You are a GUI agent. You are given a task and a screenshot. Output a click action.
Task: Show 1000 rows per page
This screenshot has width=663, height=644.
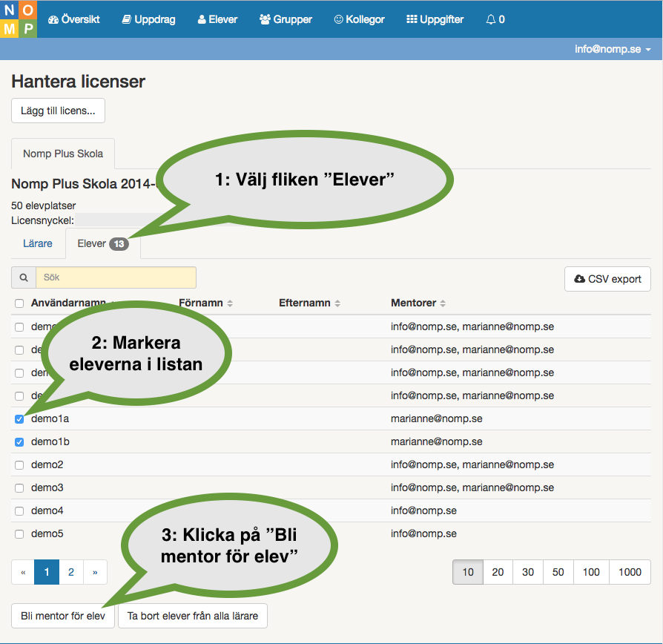coord(630,572)
